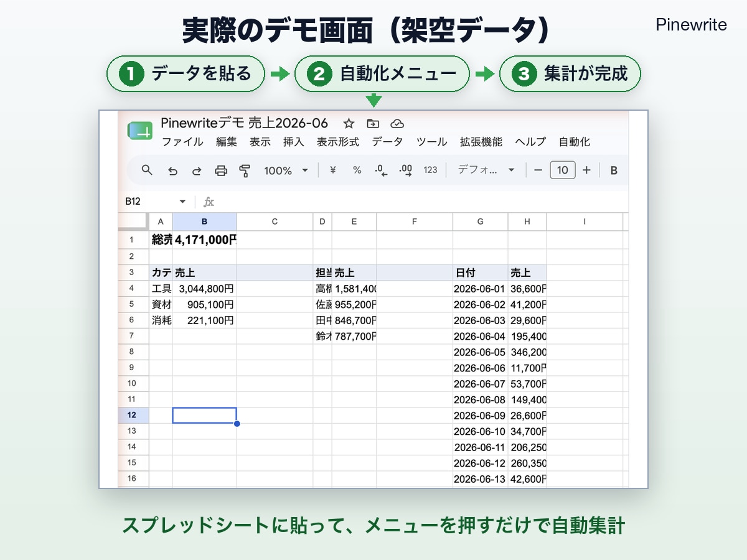The width and height of the screenshot is (747, 560).
Task: Click the fill handle of selected cell B12
Action: (237, 424)
